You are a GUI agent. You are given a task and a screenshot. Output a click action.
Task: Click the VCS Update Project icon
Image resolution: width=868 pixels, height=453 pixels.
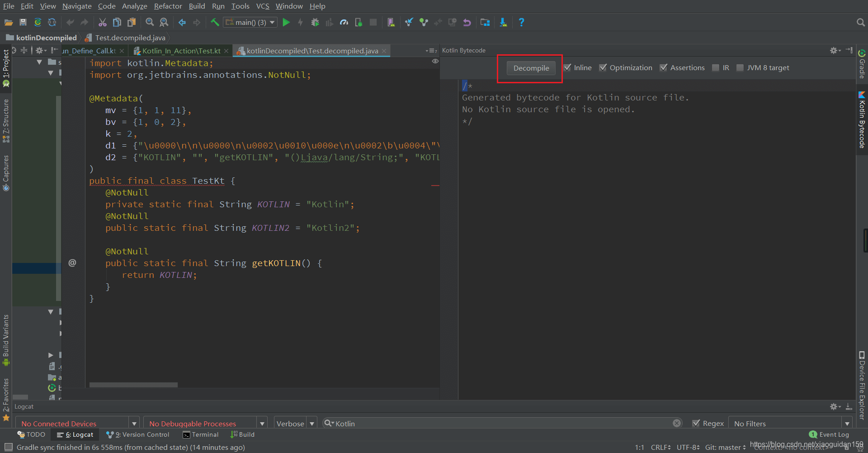[x=409, y=22]
